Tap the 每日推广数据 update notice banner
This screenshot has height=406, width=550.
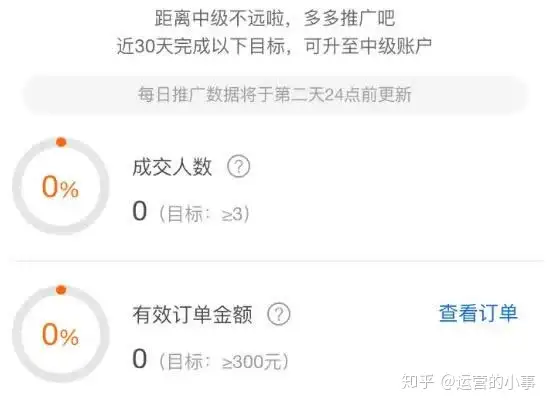coord(275,95)
